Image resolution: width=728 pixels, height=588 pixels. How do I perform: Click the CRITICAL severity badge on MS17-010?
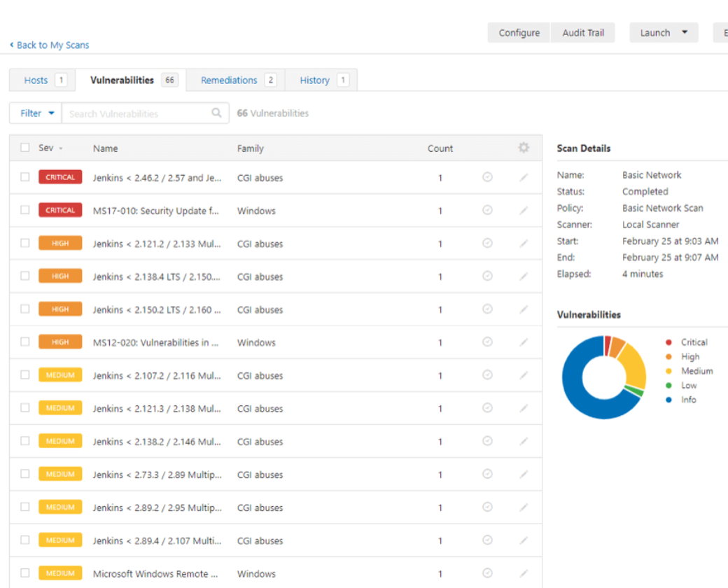59,210
